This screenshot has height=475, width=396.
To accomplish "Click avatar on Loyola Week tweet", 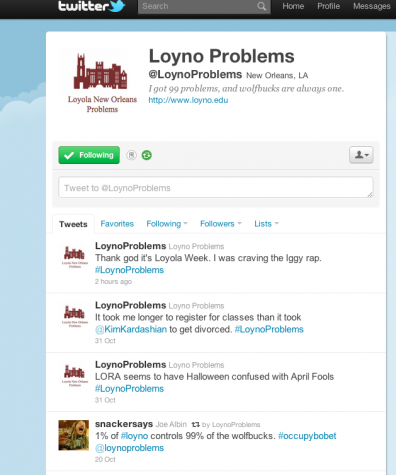I will point(74,256).
